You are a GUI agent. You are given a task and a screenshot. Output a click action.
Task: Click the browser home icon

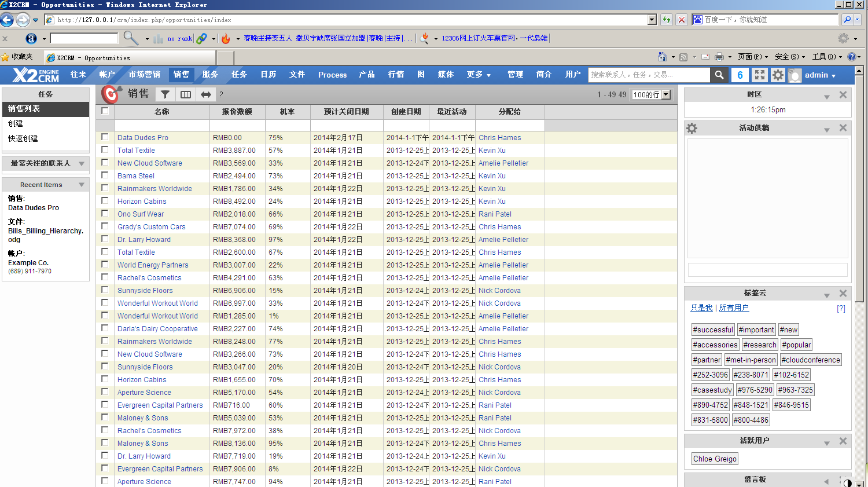(663, 57)
